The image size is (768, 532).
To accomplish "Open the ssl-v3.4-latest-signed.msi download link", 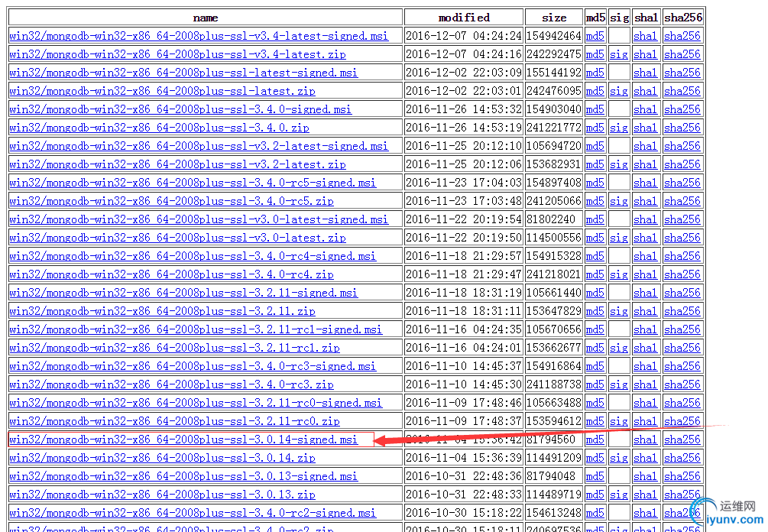I will [199, 36].
